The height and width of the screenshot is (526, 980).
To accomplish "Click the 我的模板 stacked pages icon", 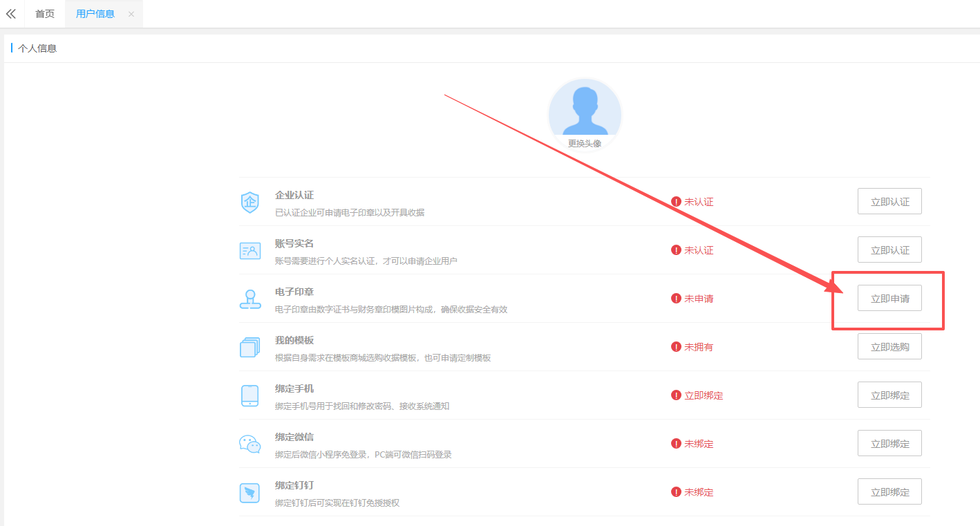I will coord(249,347).
